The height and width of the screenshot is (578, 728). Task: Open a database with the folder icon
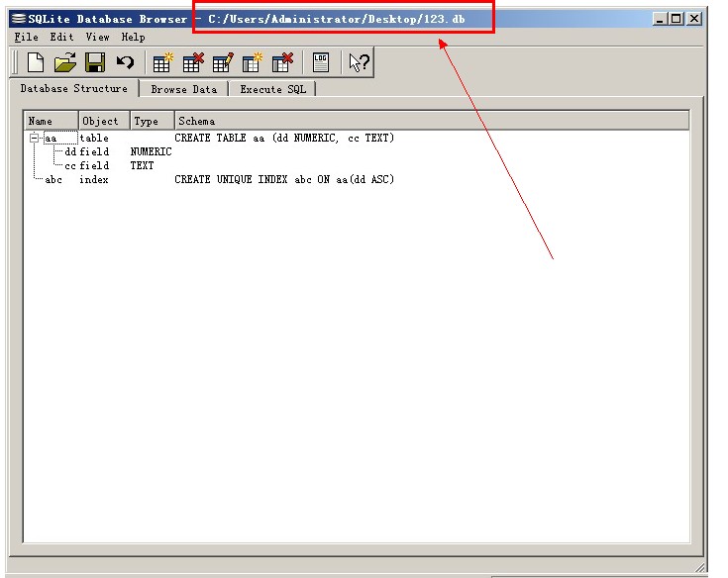coord(64,63)
